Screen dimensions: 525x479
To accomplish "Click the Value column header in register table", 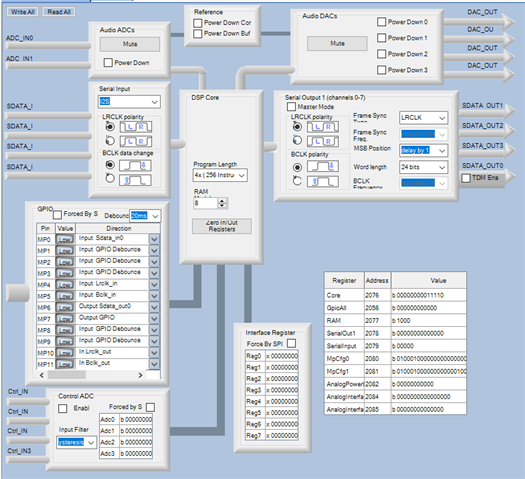I will (x=429, y=281).
